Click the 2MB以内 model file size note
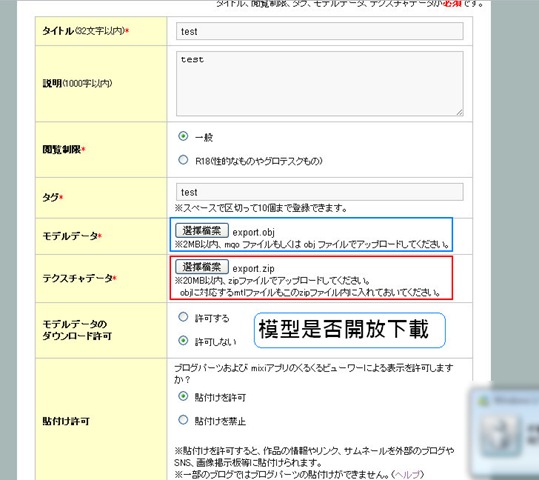Screen dimensions: 539x480 pos(312,244)
